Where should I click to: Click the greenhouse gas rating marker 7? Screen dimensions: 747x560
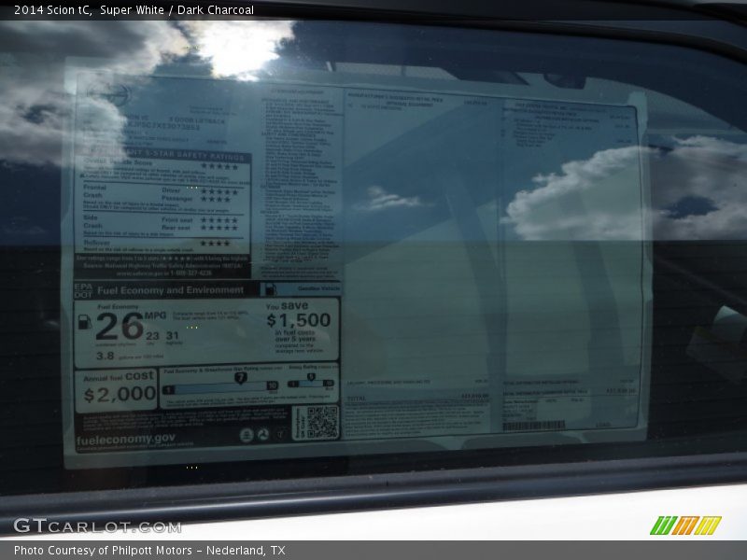(241, 378)
